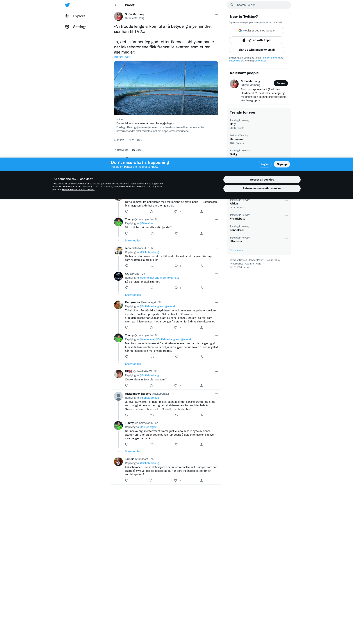Like the Baronessen Marhaug reply
353x644 pixels.
(176, 211)
